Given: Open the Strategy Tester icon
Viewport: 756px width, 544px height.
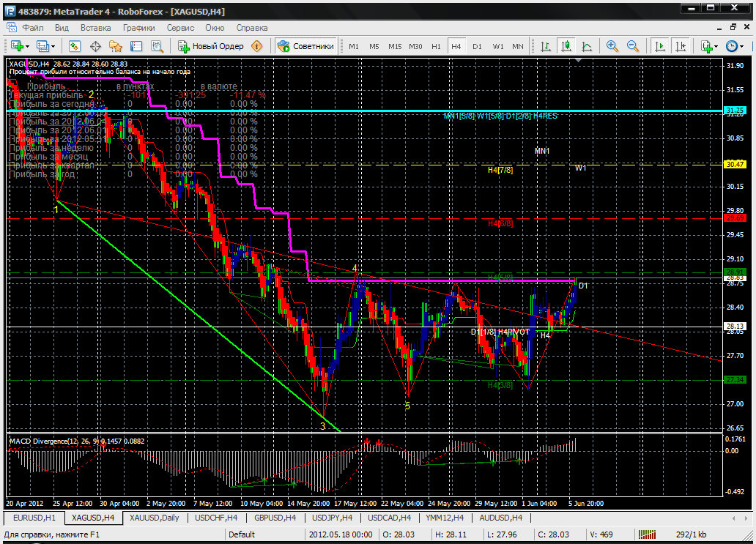Looking at the screenshot, I should point(156,46).
